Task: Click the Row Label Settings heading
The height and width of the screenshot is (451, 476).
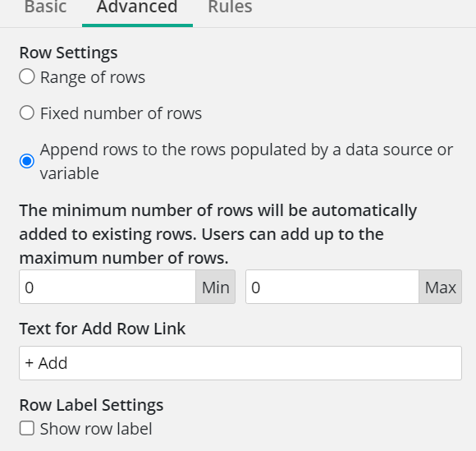Action: pos(91,405)
